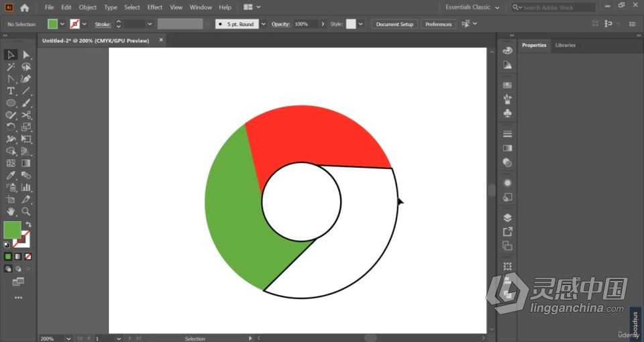This screenshot has width=644, height=342.
Task: Select the Artboard tool
Action: pos(11,200)
